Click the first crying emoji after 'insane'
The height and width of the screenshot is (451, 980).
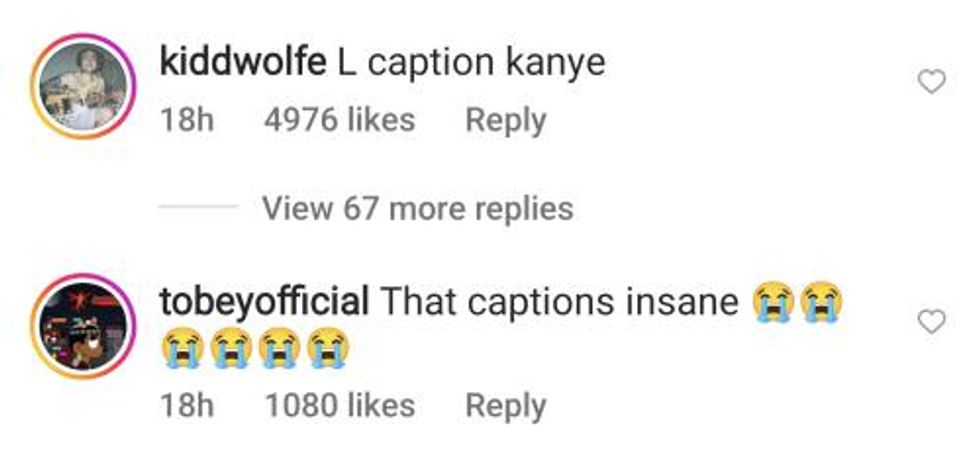pyautogui.click(x=772, y=301)
